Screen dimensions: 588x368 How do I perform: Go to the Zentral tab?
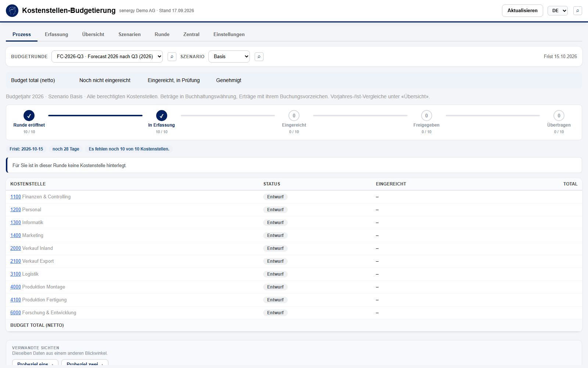[x=191, y=34]
